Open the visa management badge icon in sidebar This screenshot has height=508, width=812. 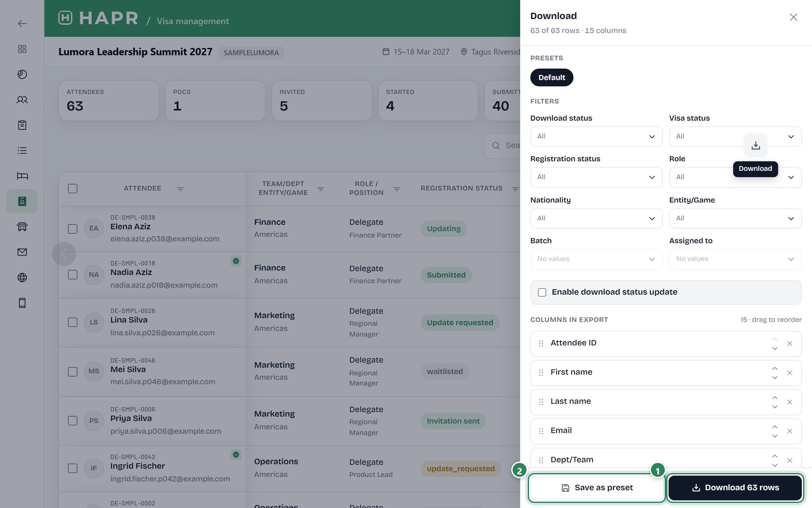click(22, 201)
